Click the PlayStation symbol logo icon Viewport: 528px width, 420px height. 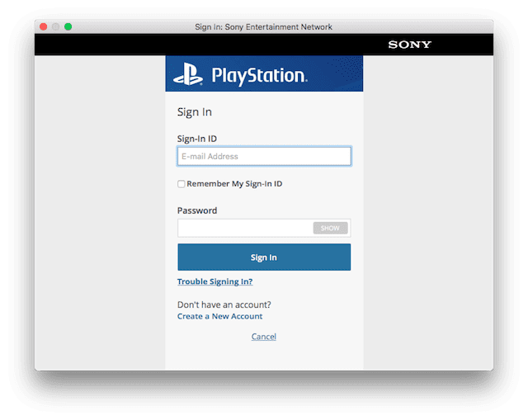pos(187,77)
